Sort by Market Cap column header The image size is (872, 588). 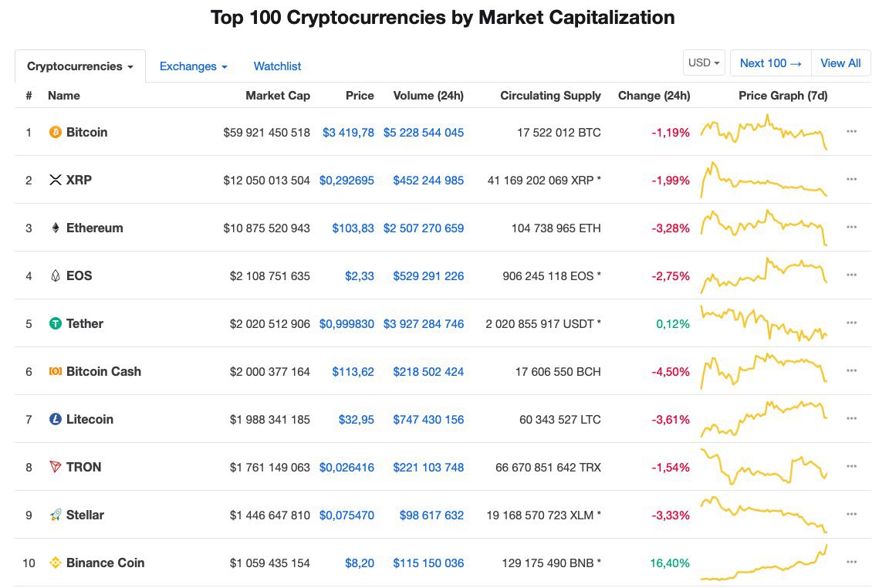point(278,96)
